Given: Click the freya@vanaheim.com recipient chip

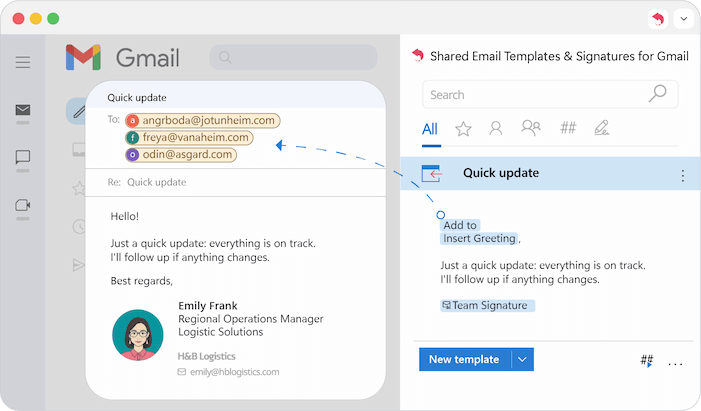Looking at the screenshot, I should [x=190, y=137].
